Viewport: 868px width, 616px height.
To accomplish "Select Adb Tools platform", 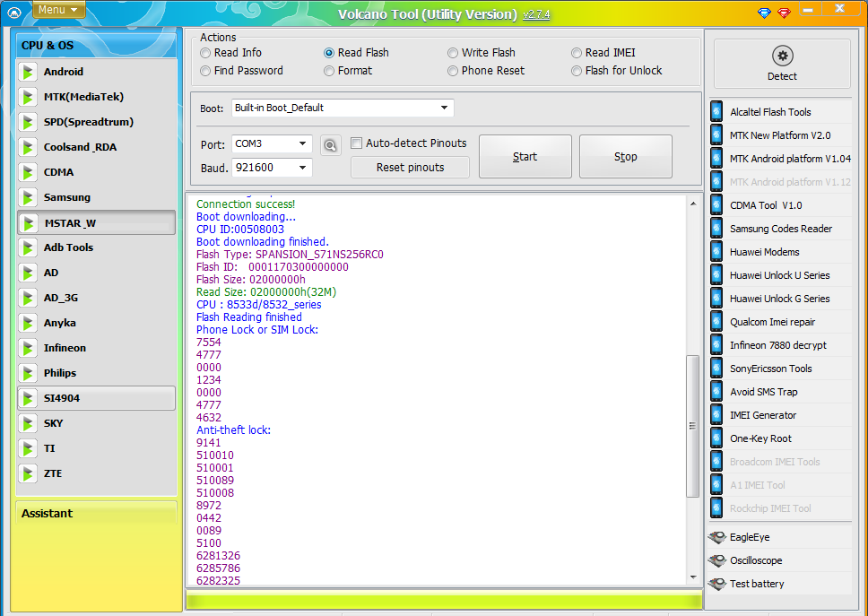I will click(96, 248).
